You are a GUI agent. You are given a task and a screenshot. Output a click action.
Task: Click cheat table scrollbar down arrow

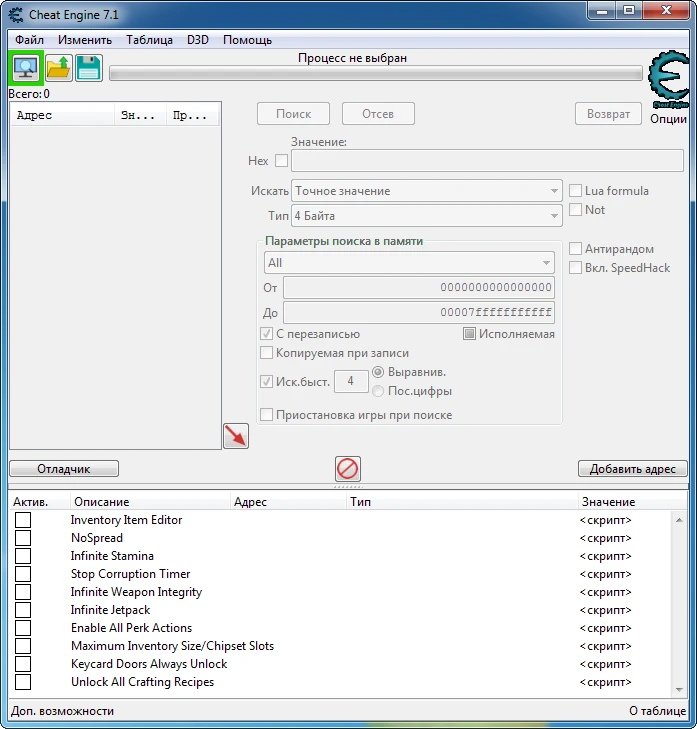click(x=679, y=689)
